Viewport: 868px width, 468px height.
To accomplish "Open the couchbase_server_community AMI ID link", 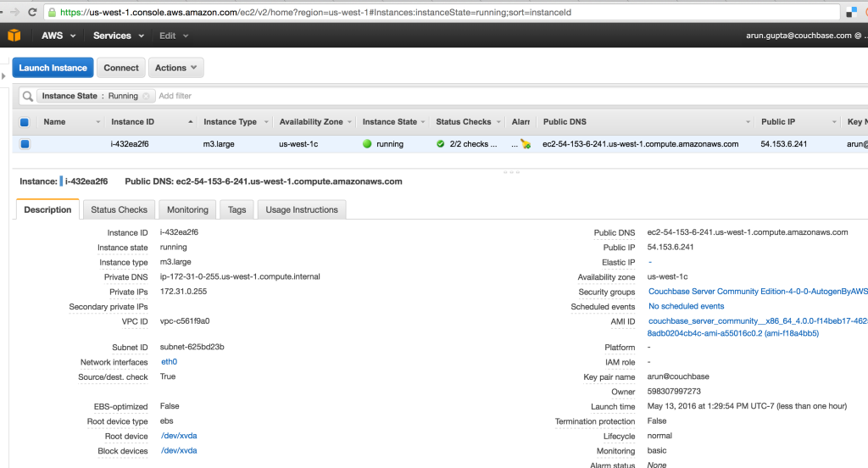I will (x=758, y=327).
